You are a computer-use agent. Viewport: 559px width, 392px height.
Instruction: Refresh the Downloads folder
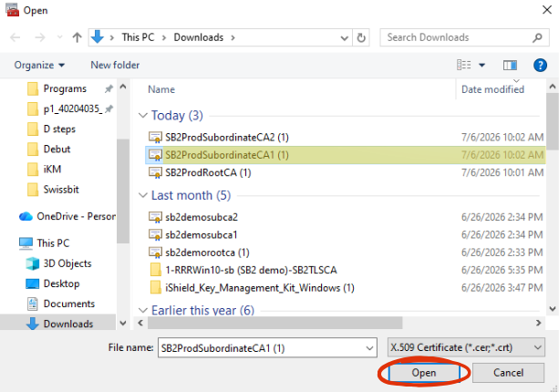[x=361, y=37]
